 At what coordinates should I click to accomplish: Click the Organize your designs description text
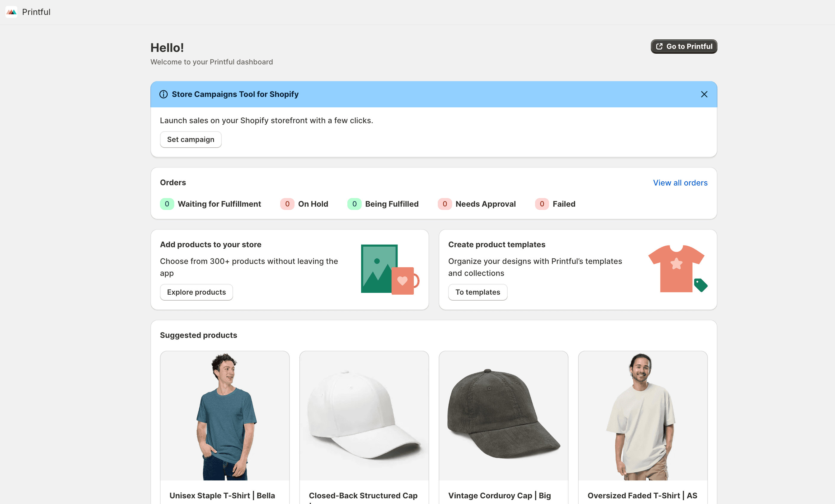coord(535,267)
